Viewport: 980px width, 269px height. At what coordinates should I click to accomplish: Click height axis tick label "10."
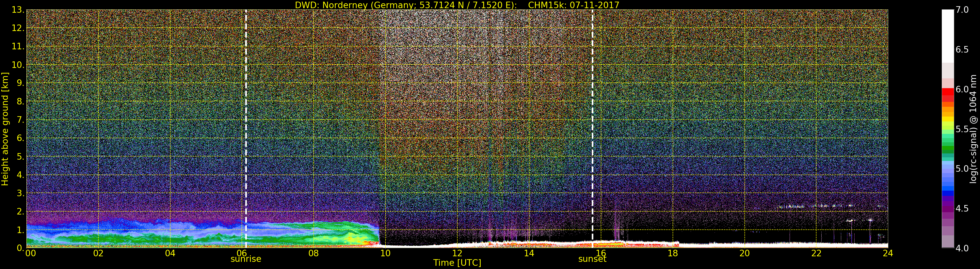tap(18, 65)
